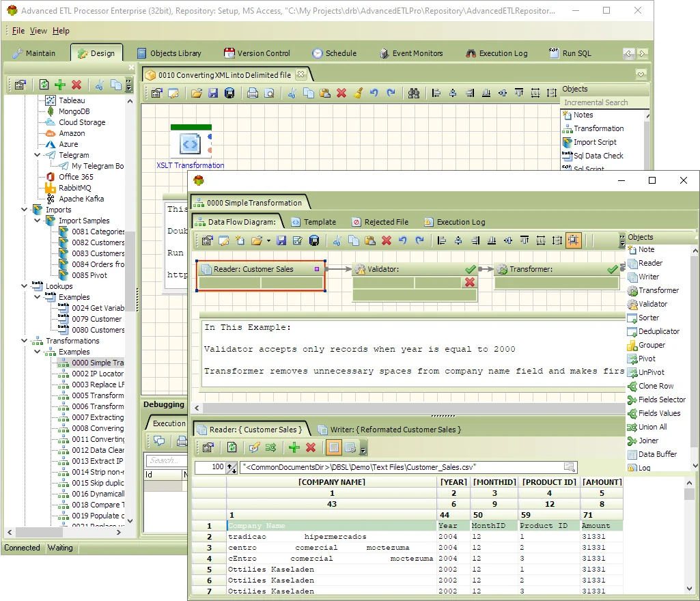This screenshot has height=601, width=700.
Task: Click the paintbrush clear icon in designer toolbar
Action: pos(358,93)
